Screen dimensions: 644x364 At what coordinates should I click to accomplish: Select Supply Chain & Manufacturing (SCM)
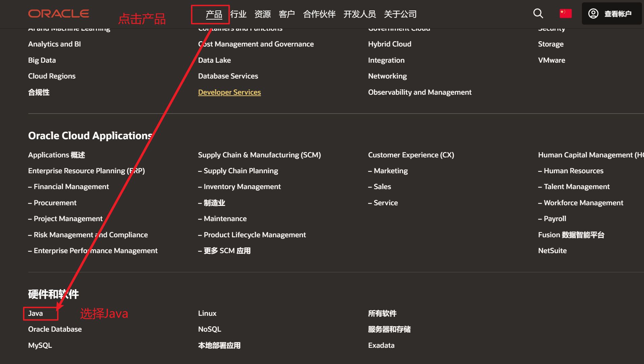point(259,155)
